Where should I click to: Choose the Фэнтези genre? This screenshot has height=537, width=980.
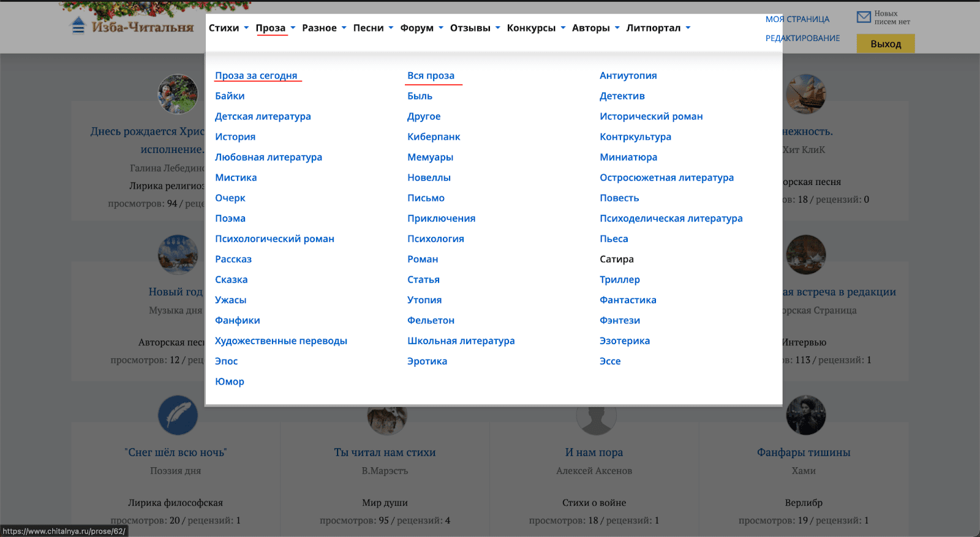620,320
